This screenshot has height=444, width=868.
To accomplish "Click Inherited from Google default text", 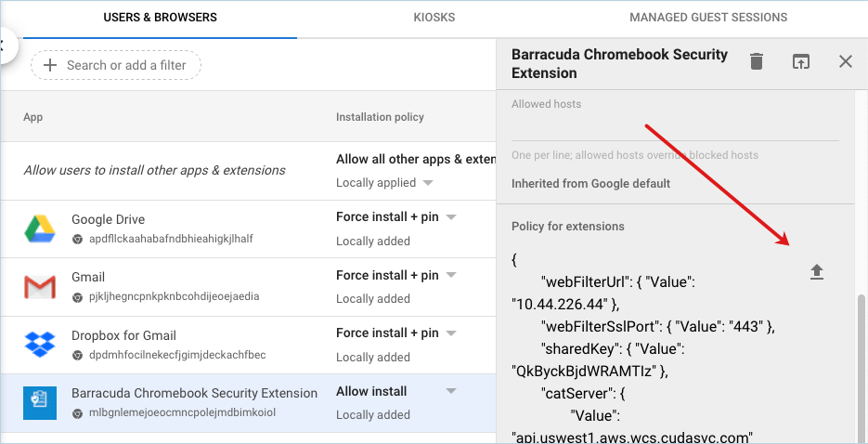I will point(590,183).
